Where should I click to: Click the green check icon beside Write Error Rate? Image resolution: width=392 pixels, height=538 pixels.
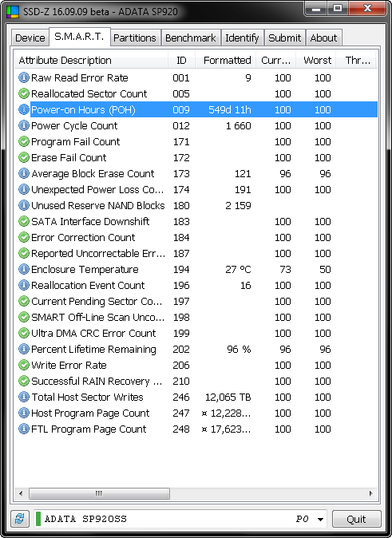click(x=24, y=365)
